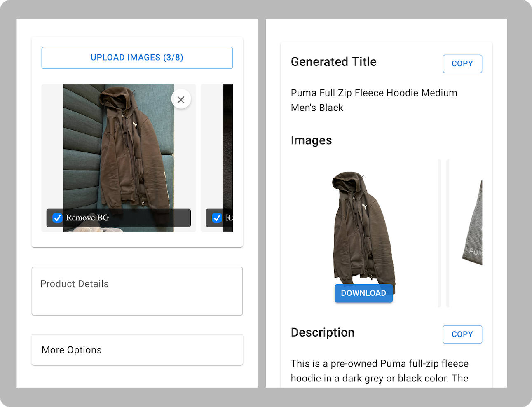Click the pre-owned Puma description paragraph
Viewport: 532px width, 407px height.
coord(379,371)
